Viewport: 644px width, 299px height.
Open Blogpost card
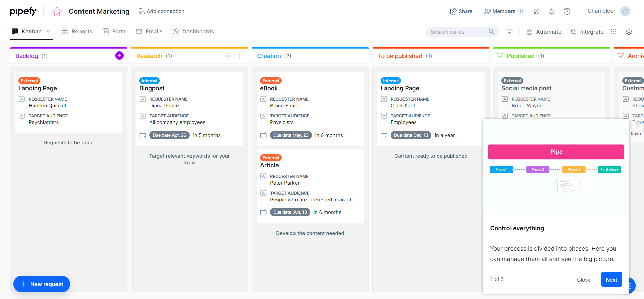[x=190, y=109]
